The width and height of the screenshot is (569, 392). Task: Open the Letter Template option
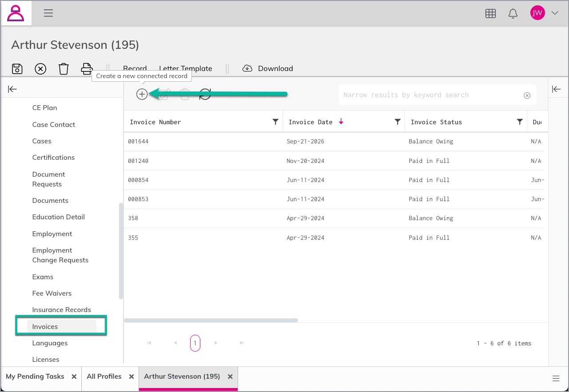click(x=186, y=68)
